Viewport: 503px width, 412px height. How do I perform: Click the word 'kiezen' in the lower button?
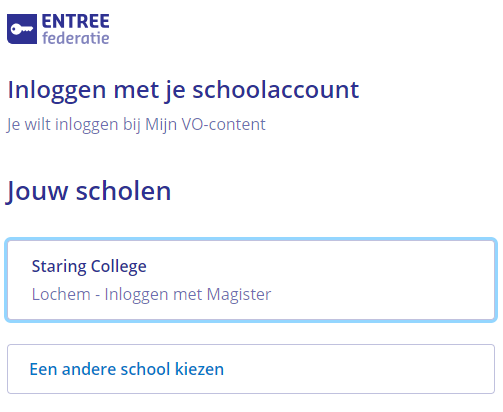coord(199,369)
